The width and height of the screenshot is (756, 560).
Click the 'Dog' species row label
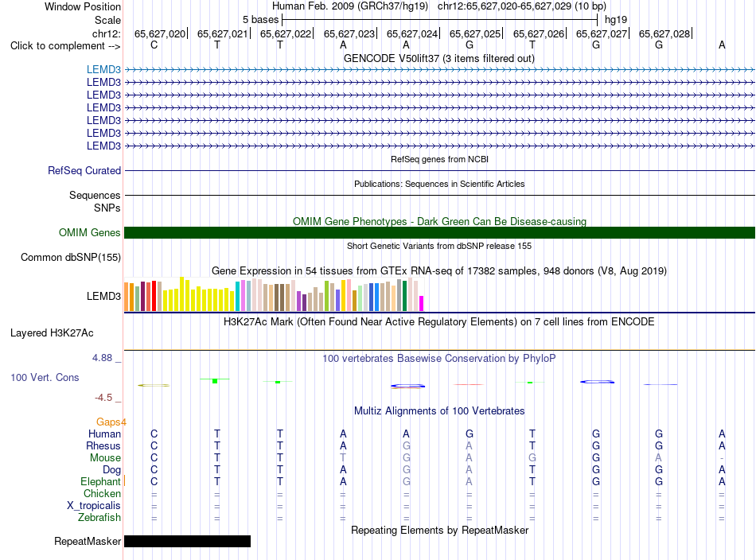[111, 470]
